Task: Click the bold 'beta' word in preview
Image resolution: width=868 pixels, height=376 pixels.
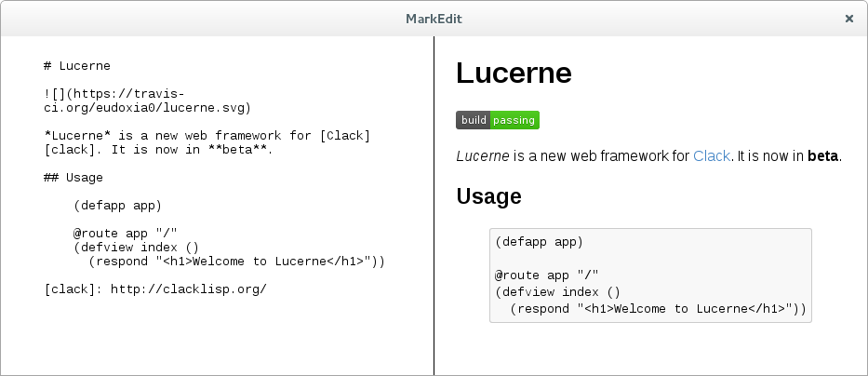Action: tap(822, 156)
